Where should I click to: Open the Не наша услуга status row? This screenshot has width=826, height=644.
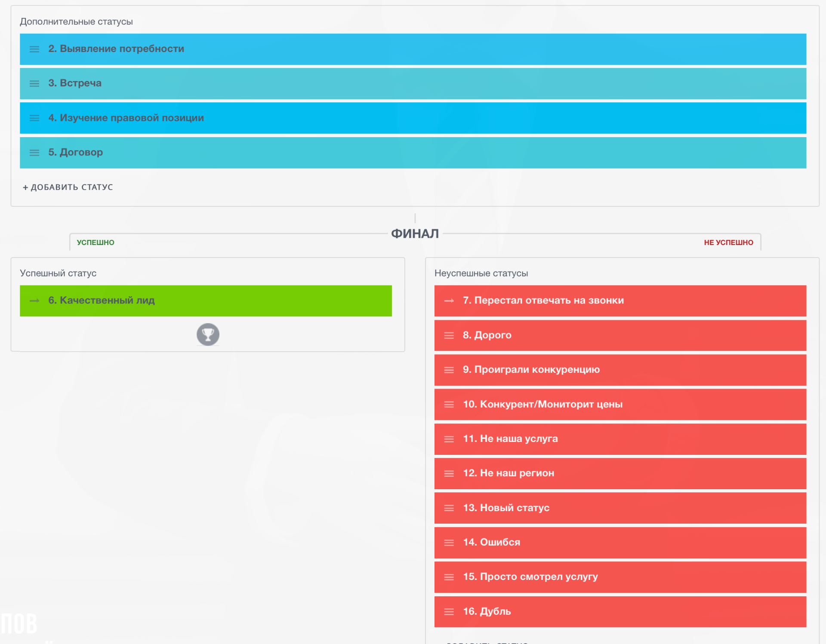619,439
